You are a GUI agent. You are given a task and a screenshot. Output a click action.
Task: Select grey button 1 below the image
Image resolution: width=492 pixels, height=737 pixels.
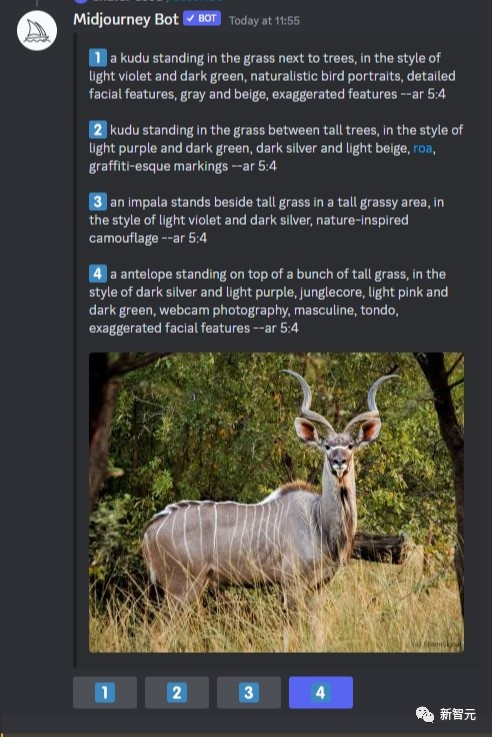pyautogui.click(x=105, y=692)
